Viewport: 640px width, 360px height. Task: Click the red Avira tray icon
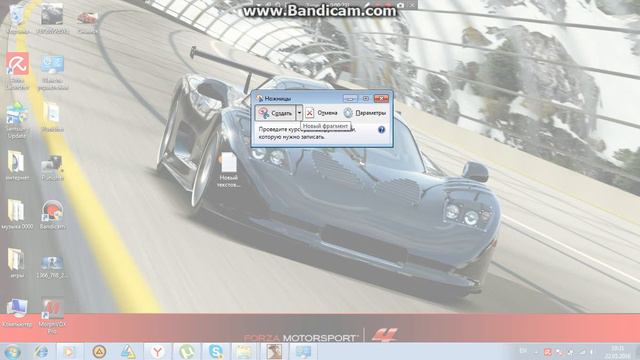(547, 351)
